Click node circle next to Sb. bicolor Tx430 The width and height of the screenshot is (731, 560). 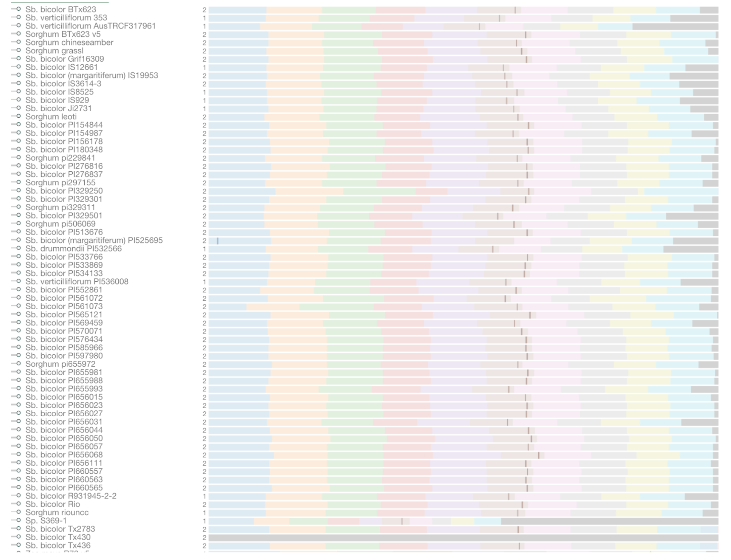(19, 537)
